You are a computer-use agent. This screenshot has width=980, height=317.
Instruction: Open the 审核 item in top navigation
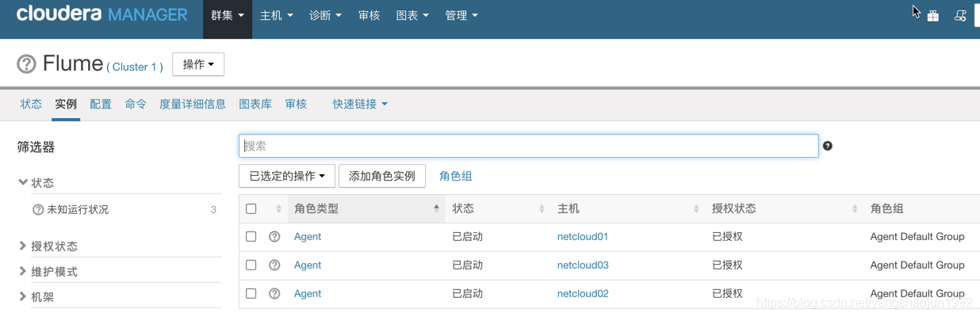point(369,16)
